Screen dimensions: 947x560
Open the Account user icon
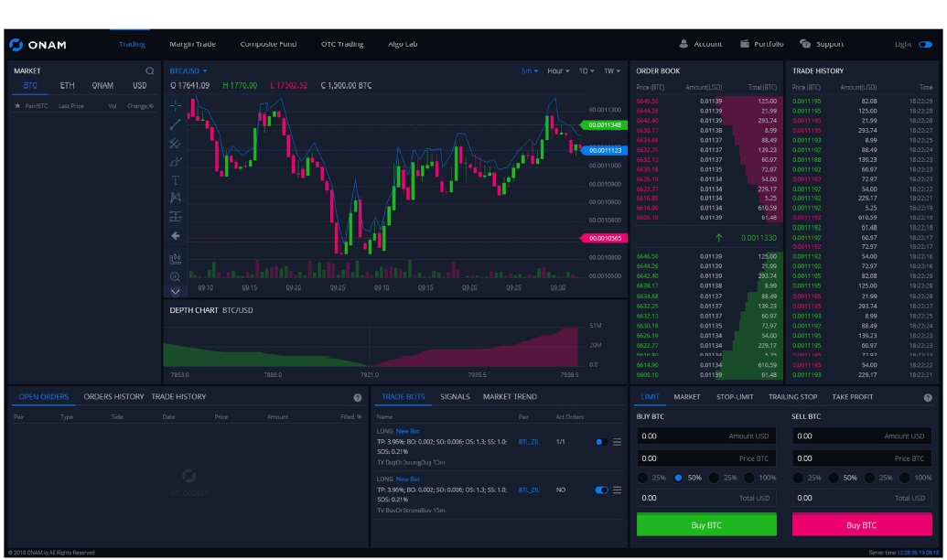(683, 44)
